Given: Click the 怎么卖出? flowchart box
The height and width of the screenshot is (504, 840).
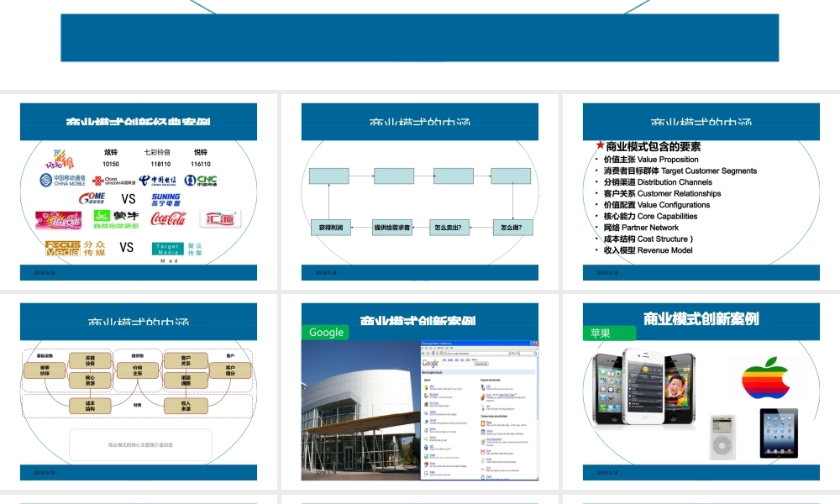Looking at the screenshot, I should pos(449,228).
